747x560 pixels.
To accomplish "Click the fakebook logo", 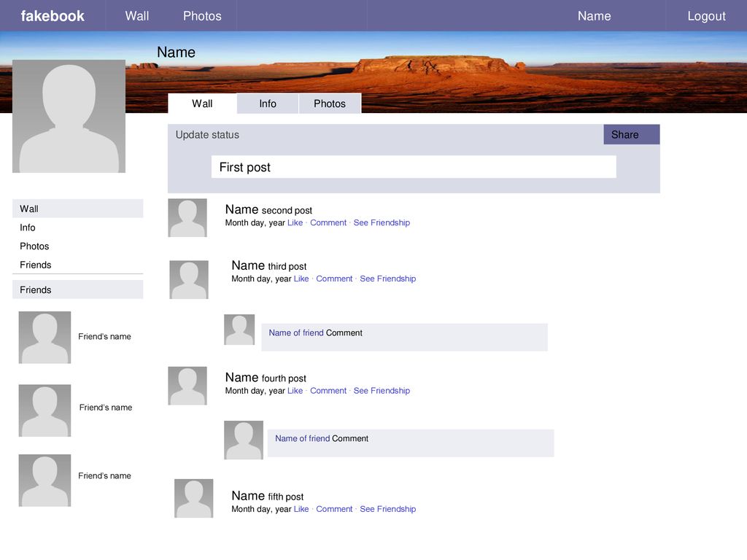I will point(53,16).
